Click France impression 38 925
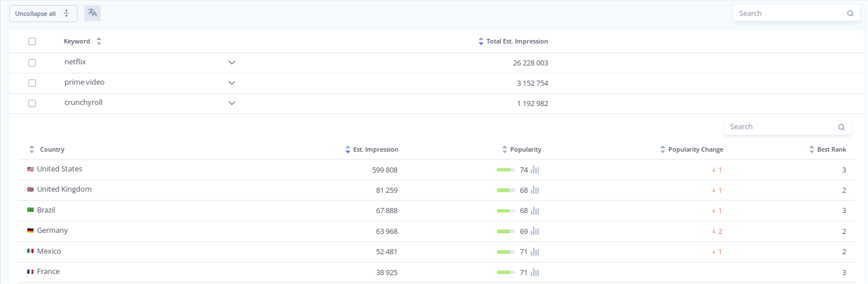Screen dimensions: 868x284 pyautogui.click(x=387, y=273)
